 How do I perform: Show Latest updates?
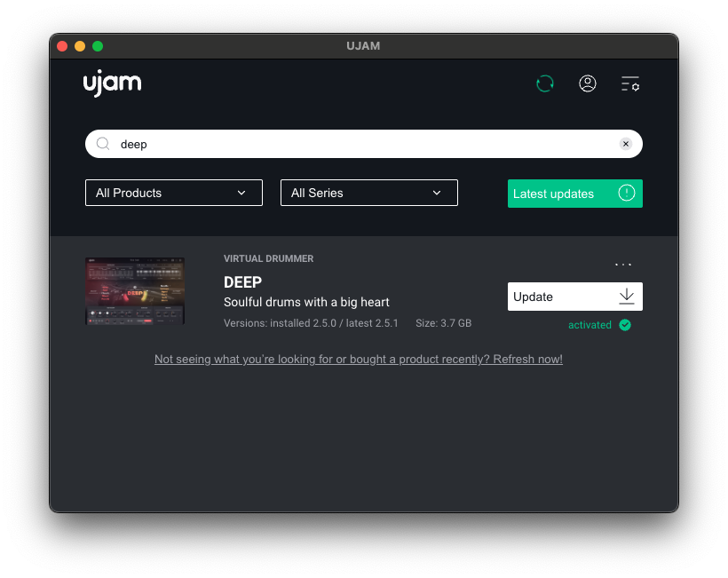point(574,194)
